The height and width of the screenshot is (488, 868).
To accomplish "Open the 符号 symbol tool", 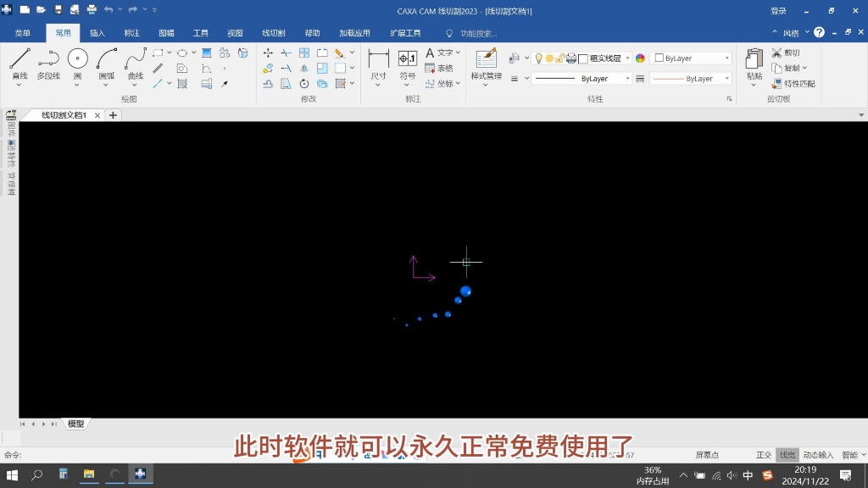I will point(408,63).
